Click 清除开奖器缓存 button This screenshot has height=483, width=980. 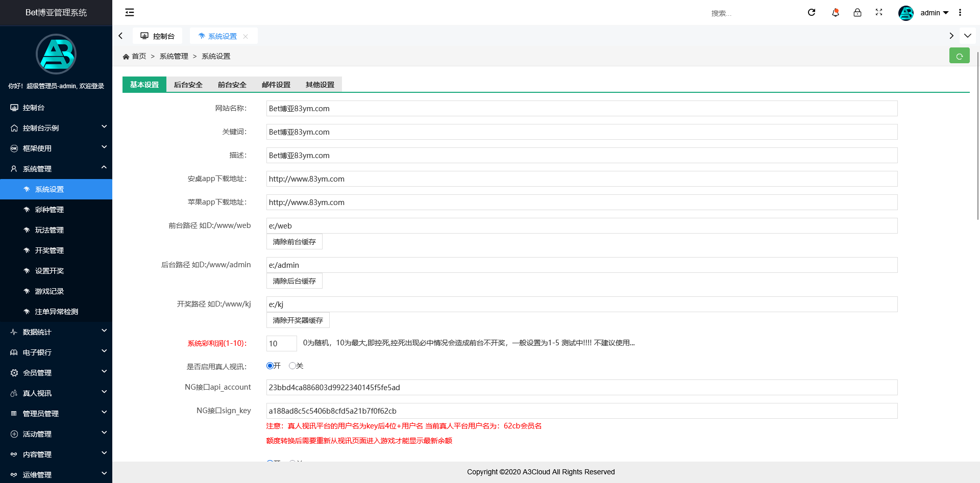tap(298, 320)
